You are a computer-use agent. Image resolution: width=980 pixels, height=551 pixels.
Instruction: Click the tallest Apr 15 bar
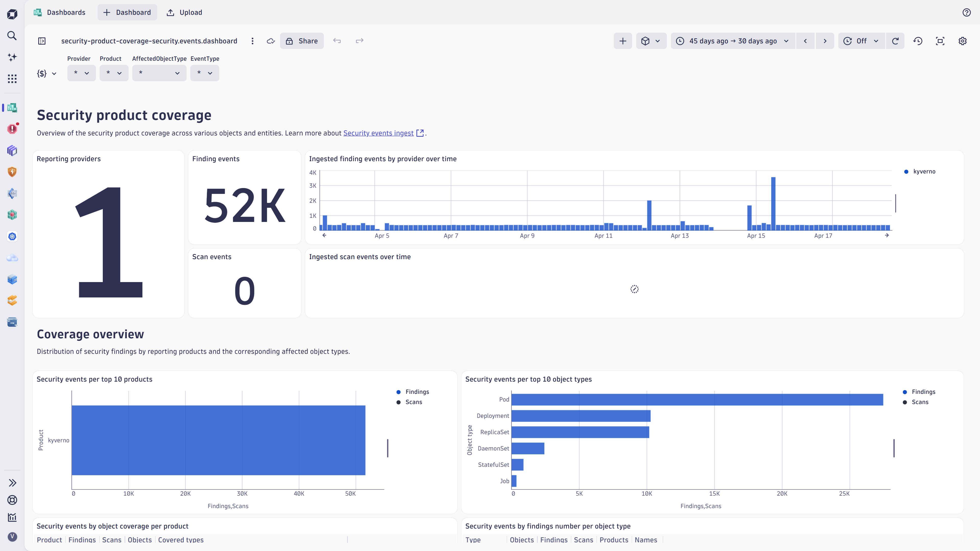tap(773, 204)
